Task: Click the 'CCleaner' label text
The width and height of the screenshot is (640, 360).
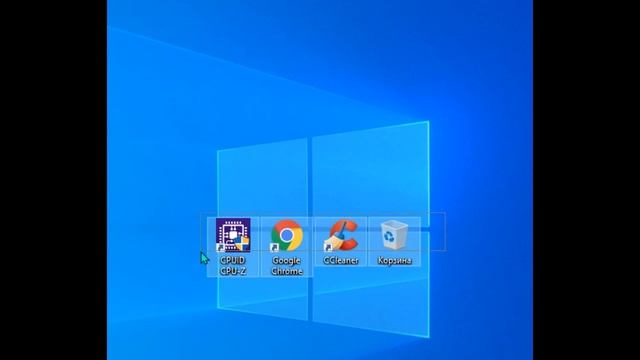Action: (341, 260)
